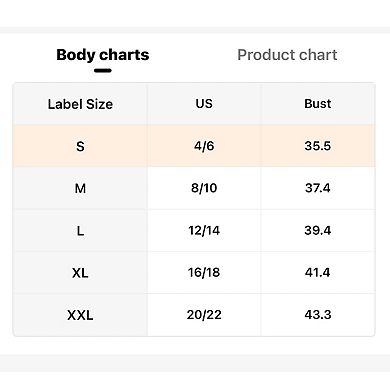Select the S label size row
The height and width of the screenshot is (390, 390).
tap(194, 146)
